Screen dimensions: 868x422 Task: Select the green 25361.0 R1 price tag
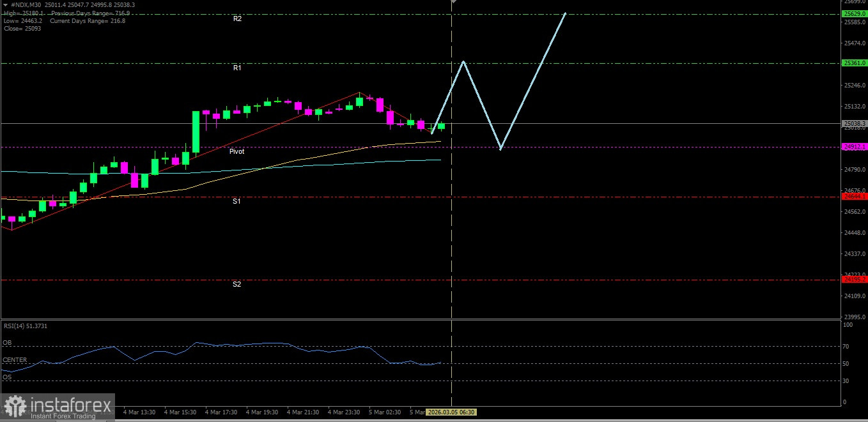coord(855,63)
